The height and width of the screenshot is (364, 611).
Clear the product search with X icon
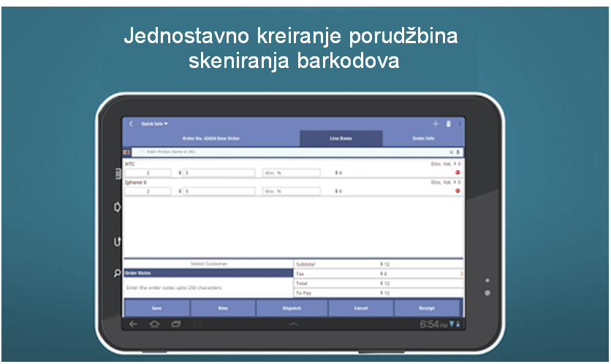[x=451, y=151]
